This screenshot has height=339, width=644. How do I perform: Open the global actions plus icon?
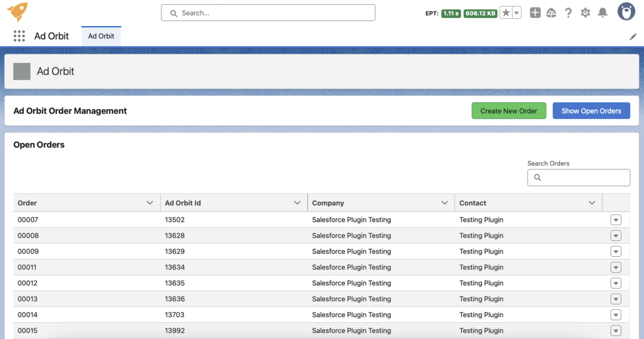tap(535, 13)
